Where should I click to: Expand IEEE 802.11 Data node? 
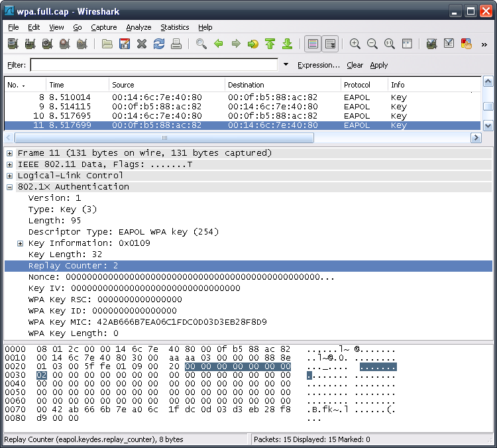coord(10,164)
